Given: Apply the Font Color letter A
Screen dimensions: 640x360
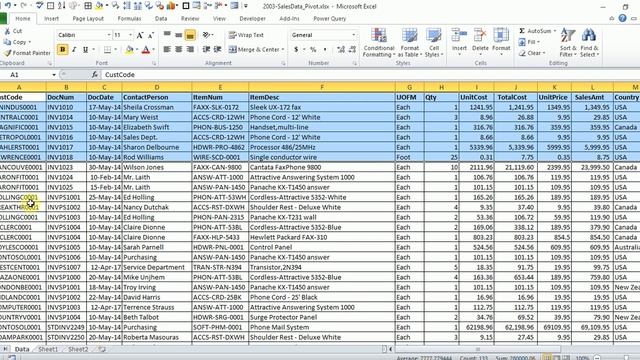Looking at the screenshot, I should click(146, 50).
